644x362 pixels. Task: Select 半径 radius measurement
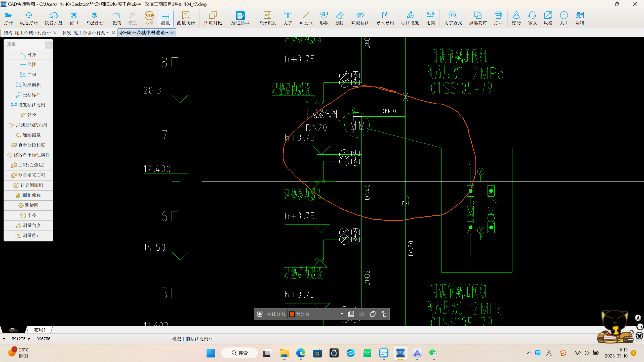coord(28,215)
